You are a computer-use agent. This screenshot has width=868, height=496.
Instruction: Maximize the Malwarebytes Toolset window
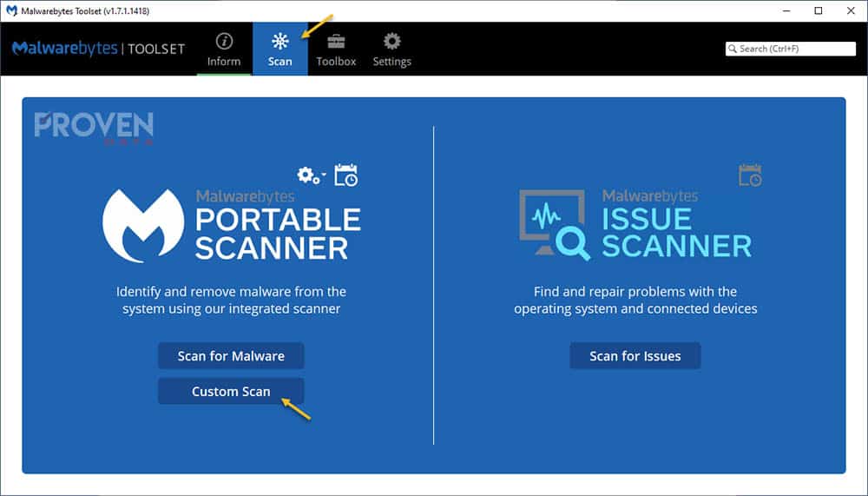tap(819, 11)
